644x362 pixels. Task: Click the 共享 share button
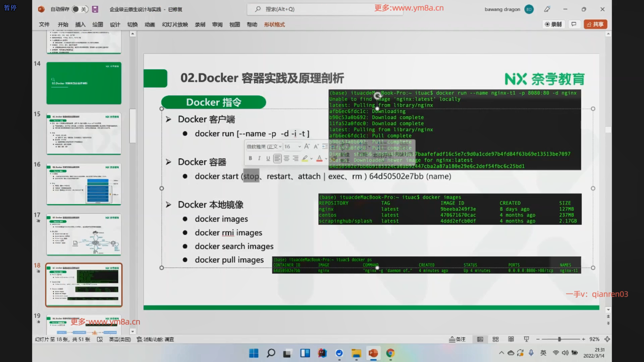[x=595, y=24]
